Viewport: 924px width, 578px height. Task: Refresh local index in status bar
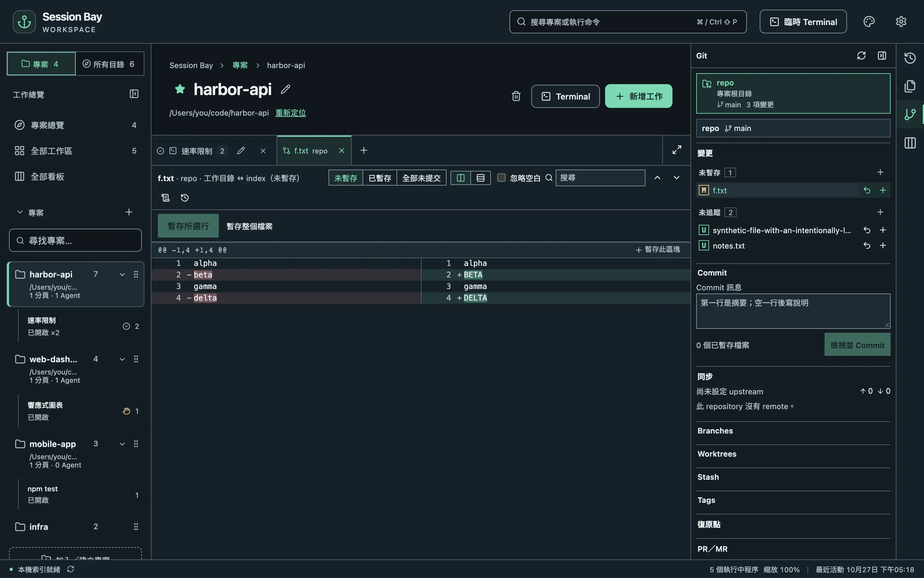71,569
